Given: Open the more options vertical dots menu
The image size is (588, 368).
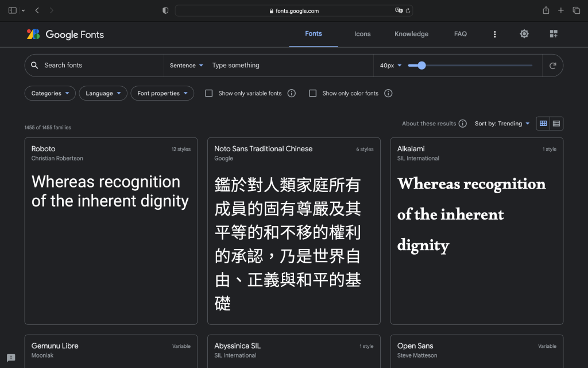Looking at the screenshot, I should click(494, 34).
